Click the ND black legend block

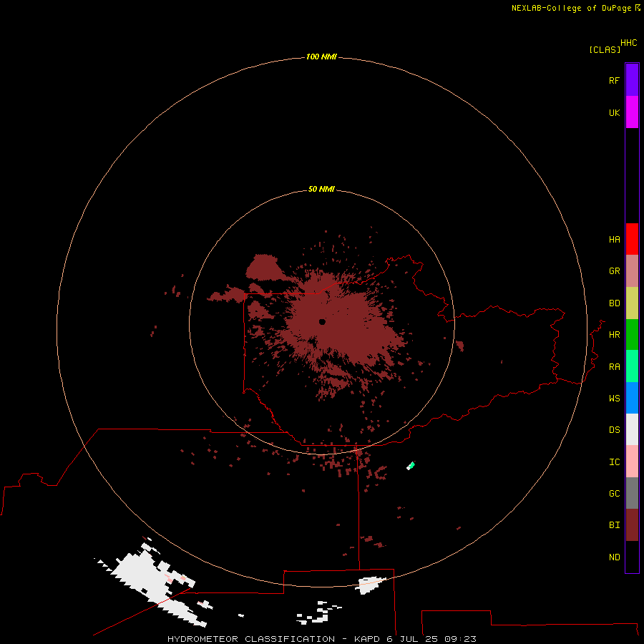[632, 557]
